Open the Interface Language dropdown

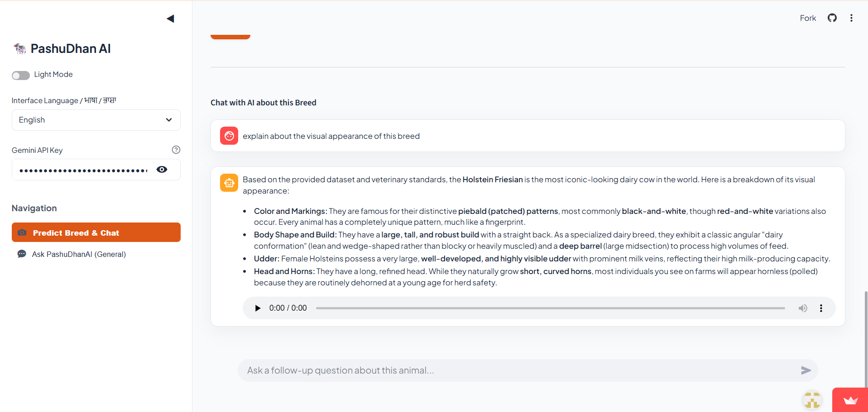[x=96, y=120]
